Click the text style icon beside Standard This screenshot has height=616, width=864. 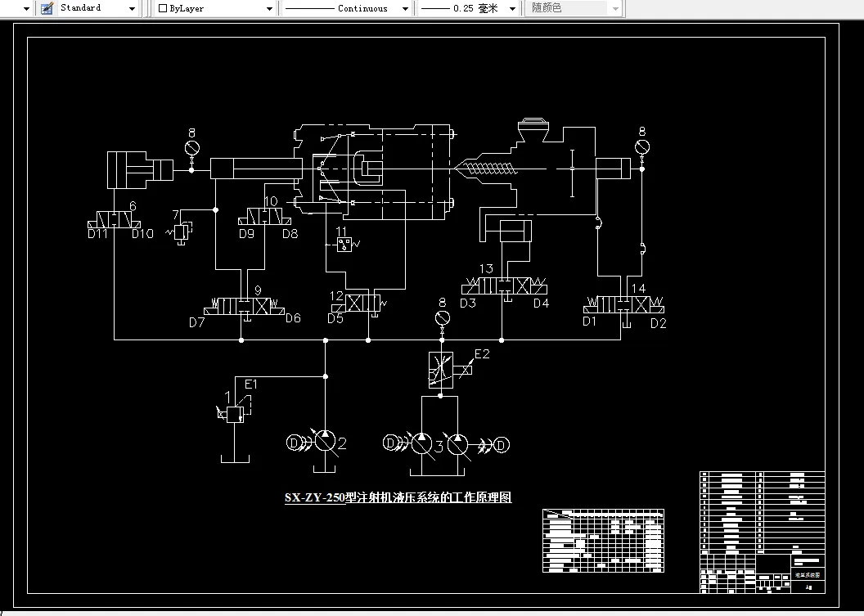coord(47,8)
